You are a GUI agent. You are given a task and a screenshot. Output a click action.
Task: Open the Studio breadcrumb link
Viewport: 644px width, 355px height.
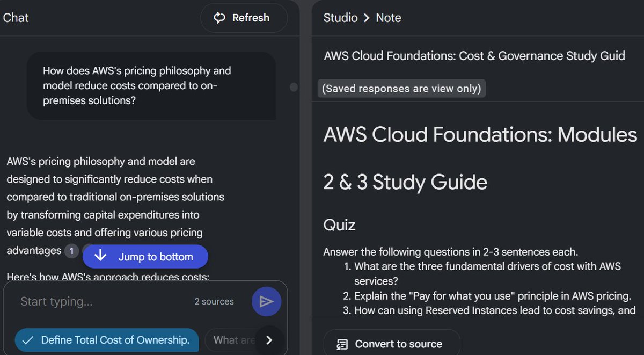340,18
